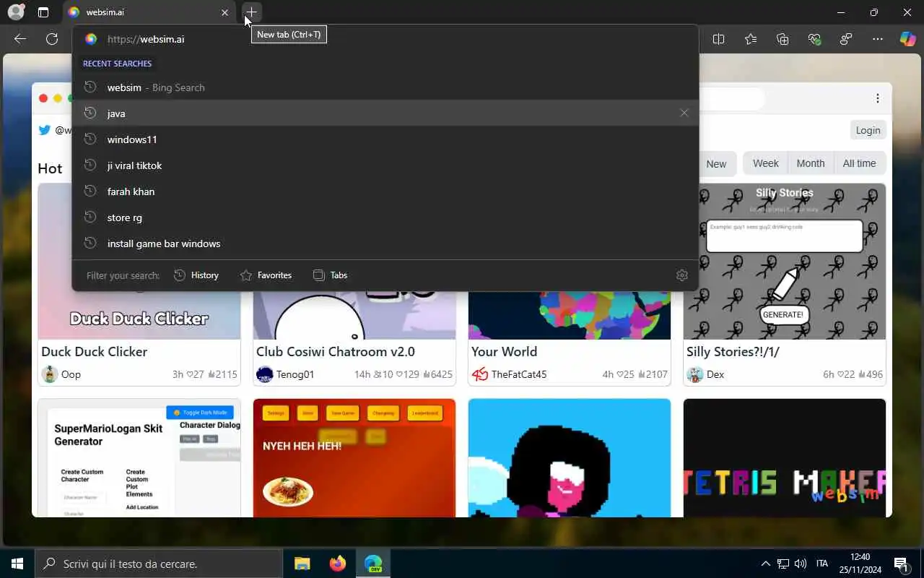The width and height of the screenshot is (924, 578).
Task: Open 'Silly Stories?!/1/' title link
Action: pyautogui.click(x=733, y=352)
